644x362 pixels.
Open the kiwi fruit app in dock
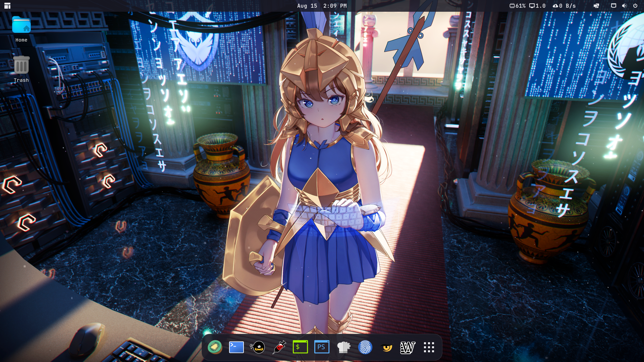pyautogui.click(x=215, y=347)
